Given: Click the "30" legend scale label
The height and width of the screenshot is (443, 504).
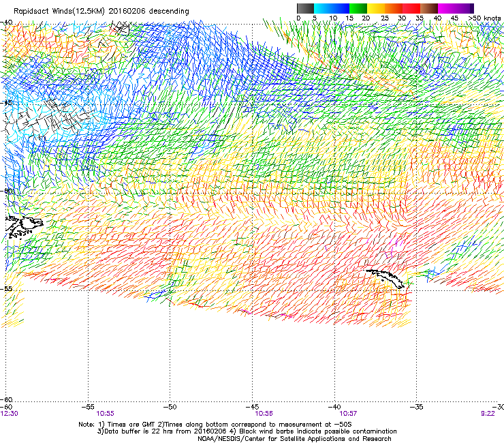Looking at the screenshot, I should [402, 18].
